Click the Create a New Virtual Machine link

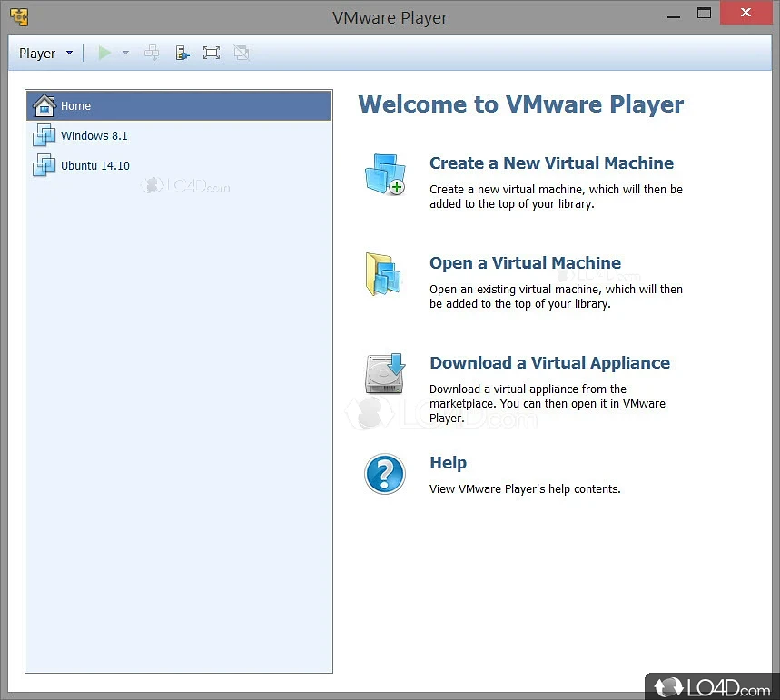coord(551,163)
